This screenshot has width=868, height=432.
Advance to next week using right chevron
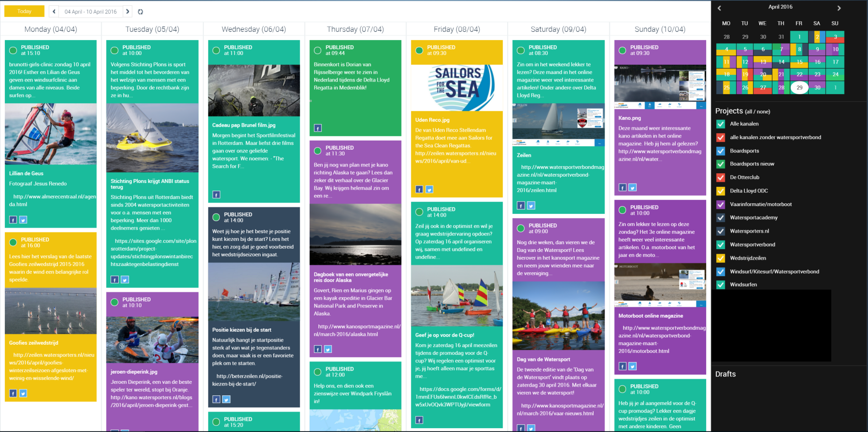pyautogui.click(x=128, y=12)
